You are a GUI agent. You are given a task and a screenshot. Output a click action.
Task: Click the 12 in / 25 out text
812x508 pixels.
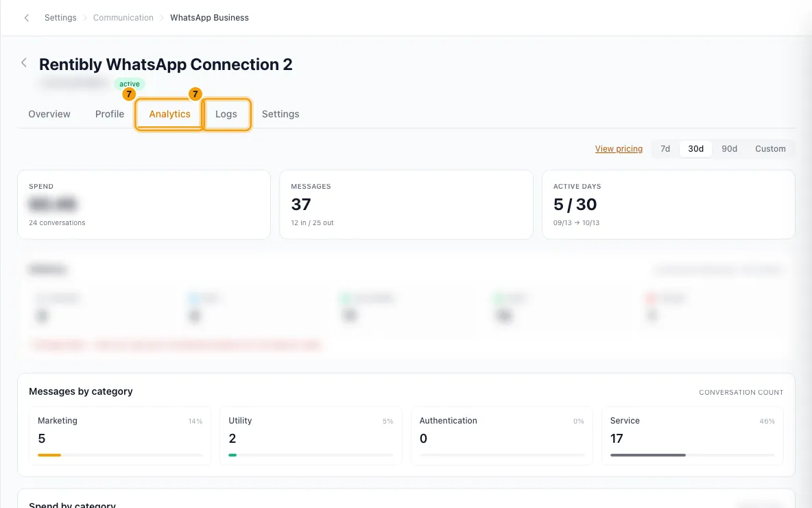pyautogui.click(x=312, y=223)
